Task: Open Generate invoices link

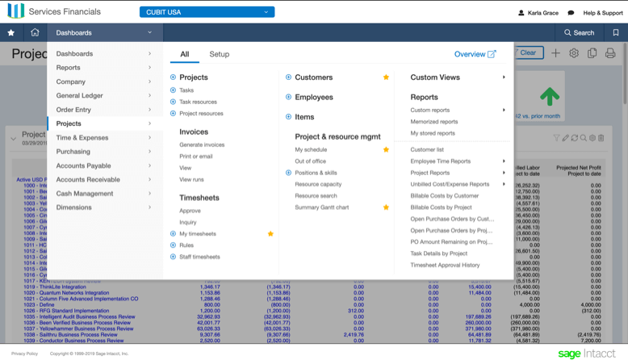Action: (x=202, y=144)
